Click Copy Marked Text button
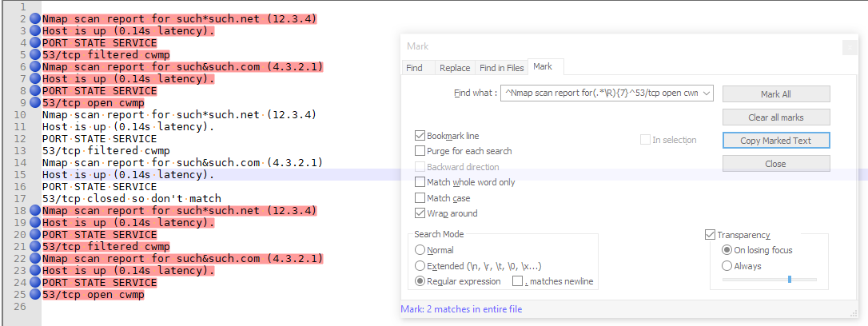This screenshot has height=326, width=868. click(776, 141)
